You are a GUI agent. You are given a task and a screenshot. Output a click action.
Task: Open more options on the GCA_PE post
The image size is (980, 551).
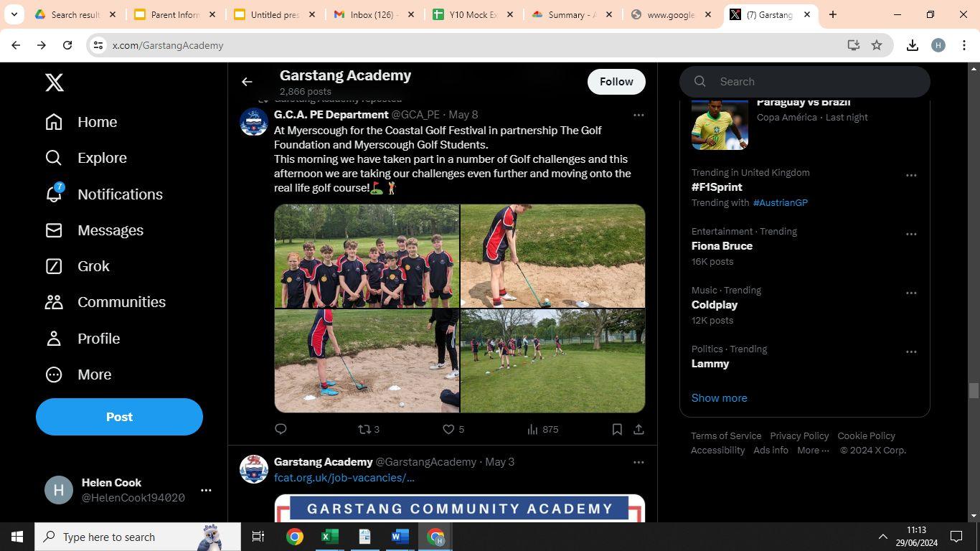(639, 115)
